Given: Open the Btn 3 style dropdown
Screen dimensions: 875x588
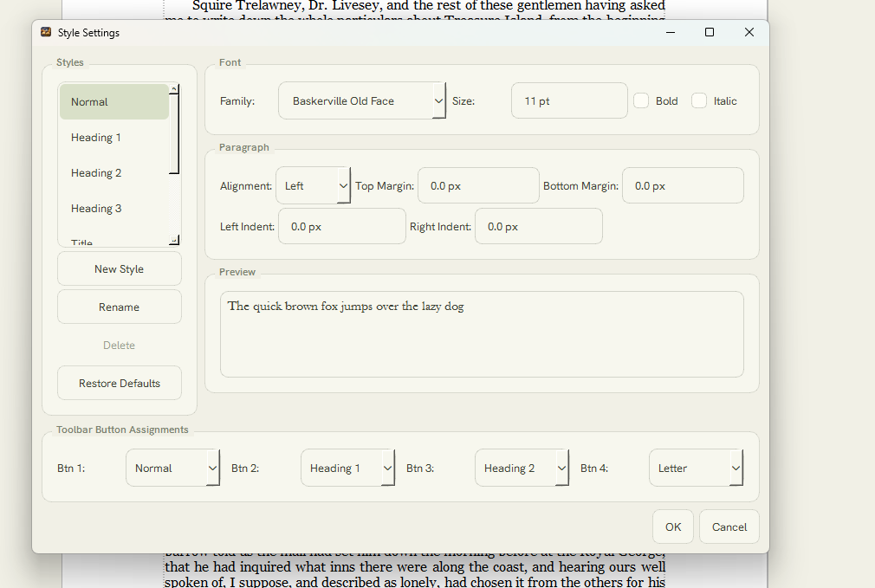Looking at the screenshot, I should coord(522,468).
